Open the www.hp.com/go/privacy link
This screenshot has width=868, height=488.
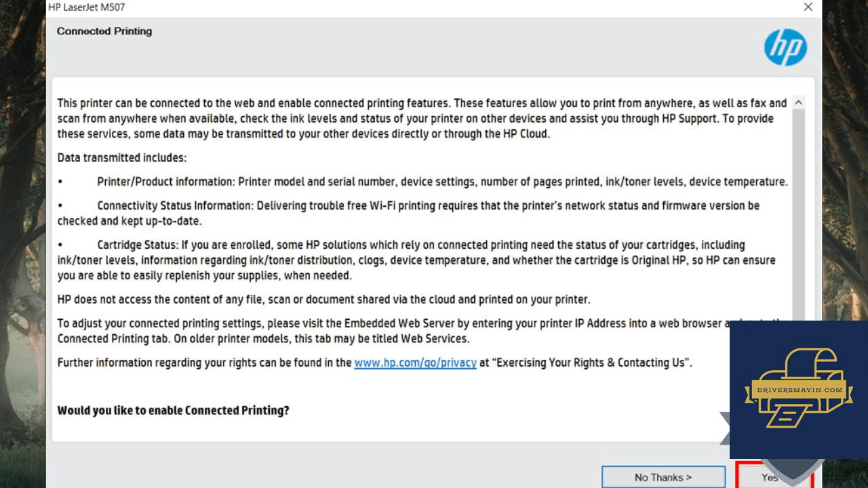coord(415,363)
